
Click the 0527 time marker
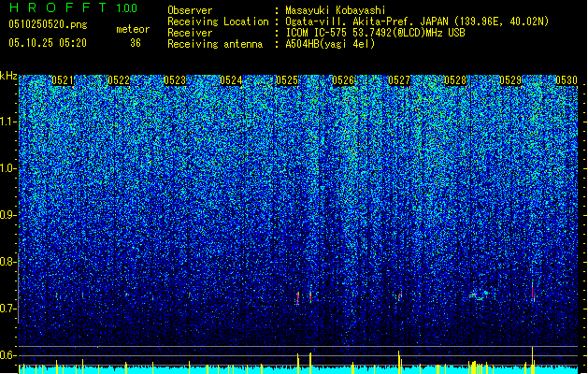399,80
